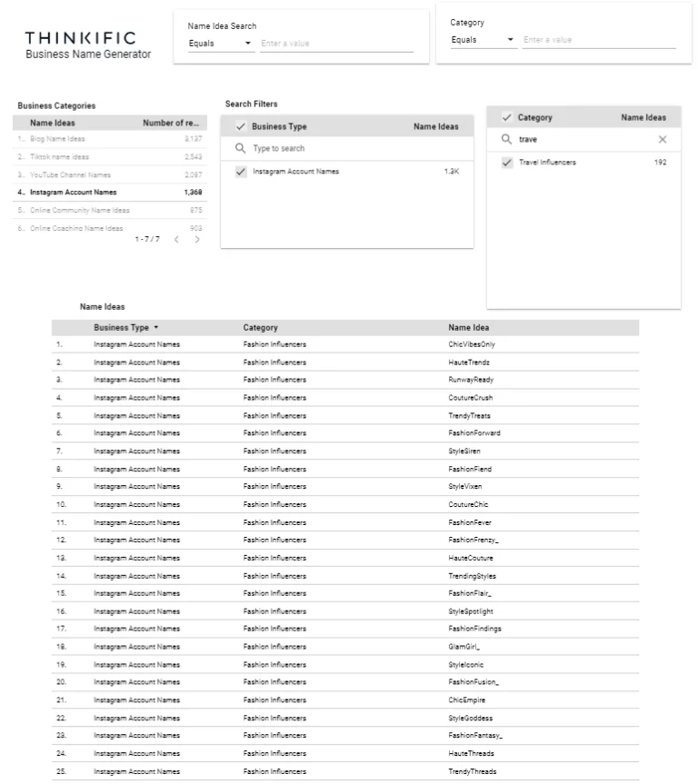The image size is (698, 784).
Task: Clear the 'trave' search with X icon
Action: (x=662, y=140)
